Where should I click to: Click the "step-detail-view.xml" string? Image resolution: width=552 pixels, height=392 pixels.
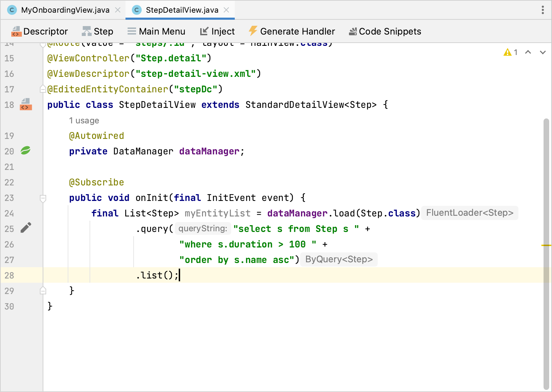[x=196, y=74]
